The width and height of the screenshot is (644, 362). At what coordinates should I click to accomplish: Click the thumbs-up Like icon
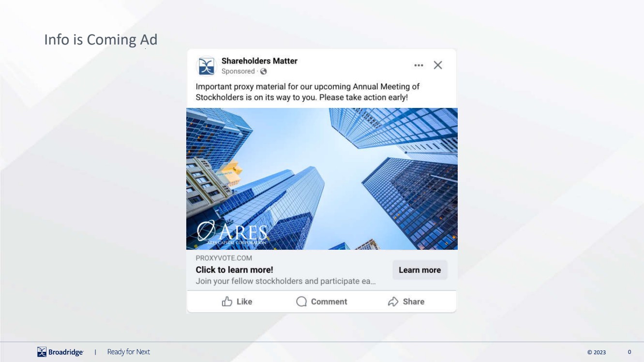[227, 302]
